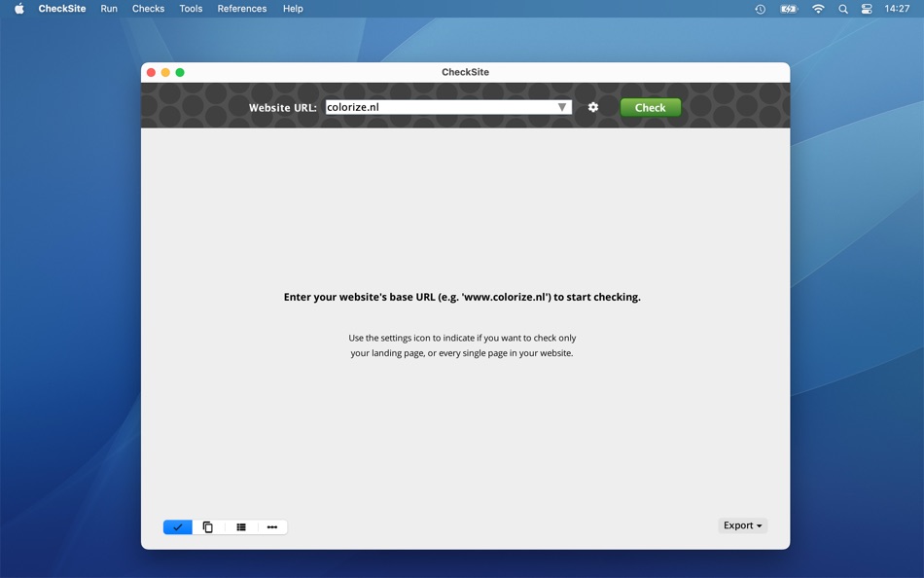Click the 'Website URL:' label

[283, 108]
